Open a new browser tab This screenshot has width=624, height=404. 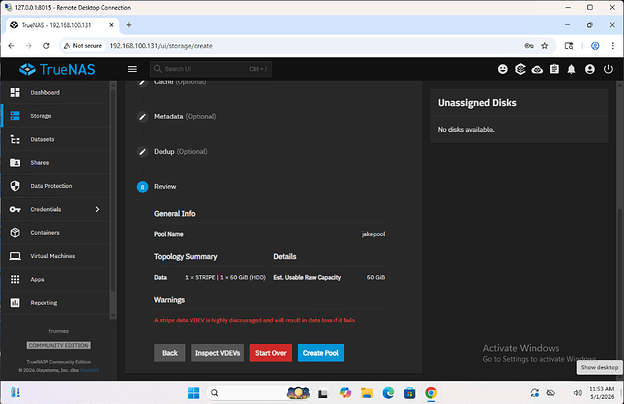click(x=129, y=25)
